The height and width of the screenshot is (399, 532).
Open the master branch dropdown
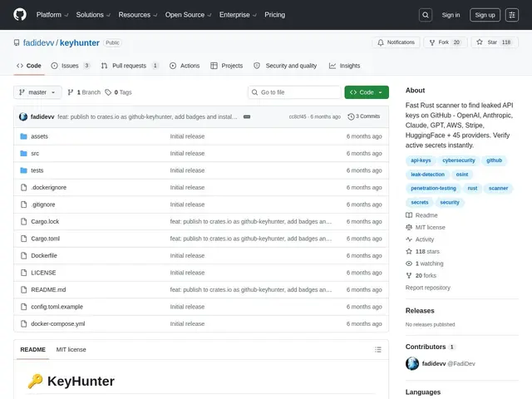click(37, 92)
